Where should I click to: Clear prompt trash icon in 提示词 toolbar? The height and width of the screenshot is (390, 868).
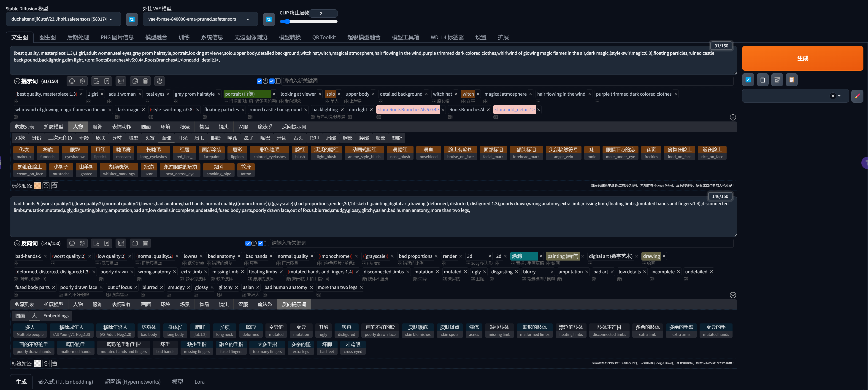tap(146, 81)
